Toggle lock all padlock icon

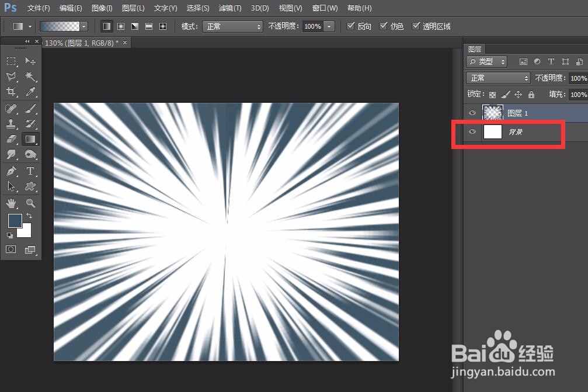(x=531, y=95)
